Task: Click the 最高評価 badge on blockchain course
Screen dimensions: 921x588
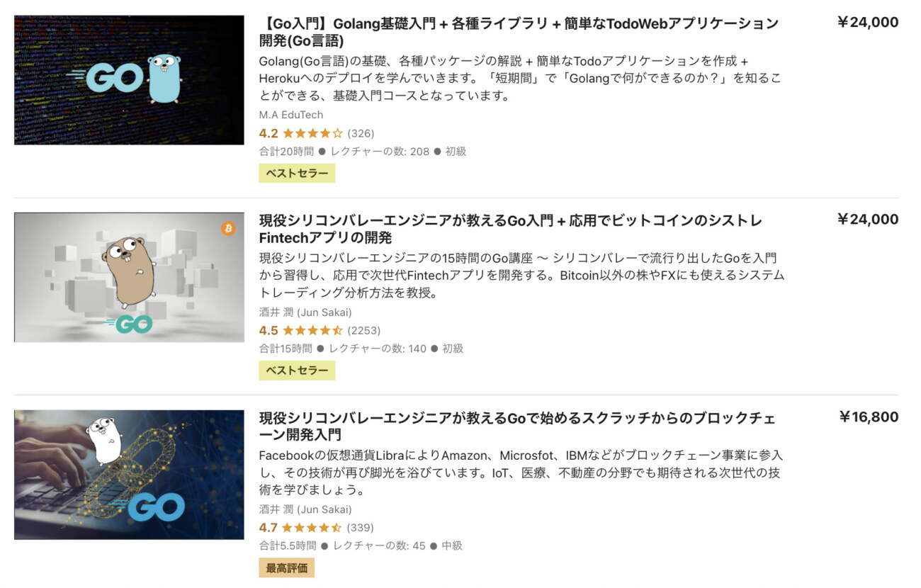Action: [x=286, y=567]
